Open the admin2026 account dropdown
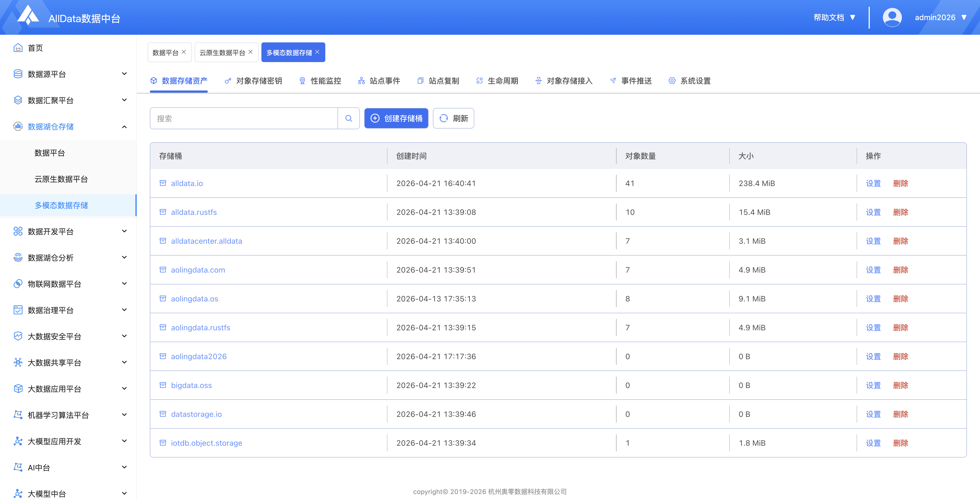The width and height of the screenshot is (980, 501). click(940, 17)
